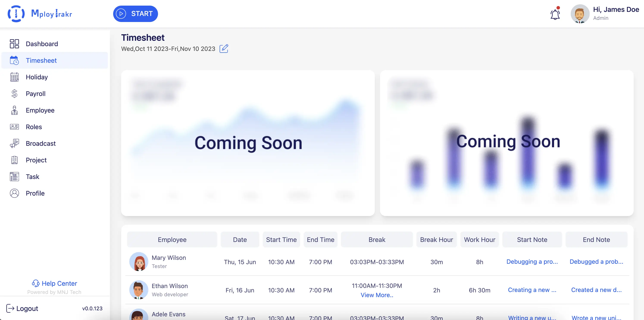Click the Payroll dollar icon
Viewport: 644px width, 320px height.
point(14,94)
